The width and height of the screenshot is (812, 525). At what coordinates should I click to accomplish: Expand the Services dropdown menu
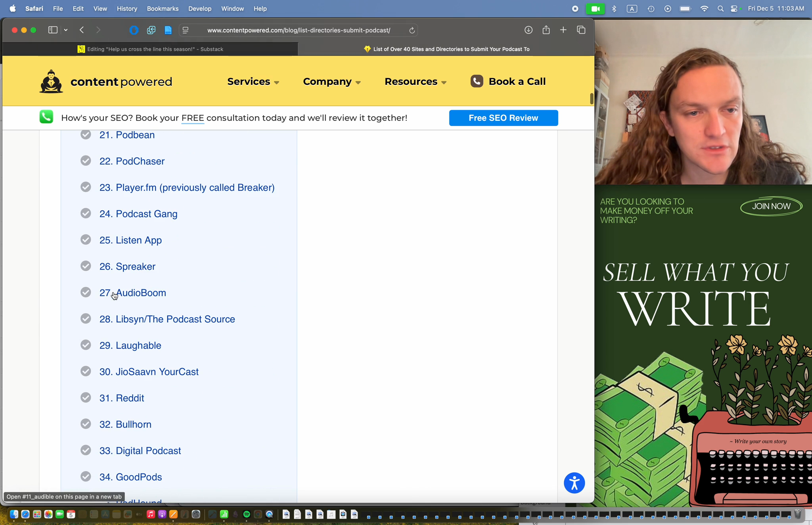coord(253,82)
